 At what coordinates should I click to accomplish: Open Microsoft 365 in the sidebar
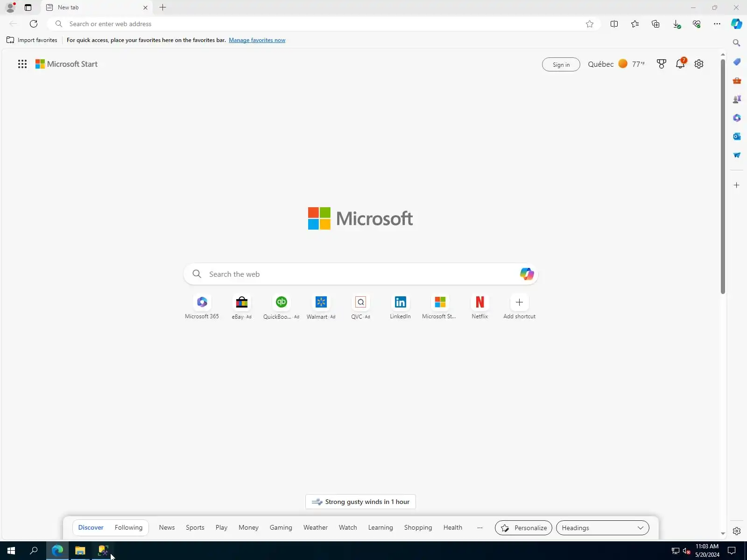click(x=737, y=118)
